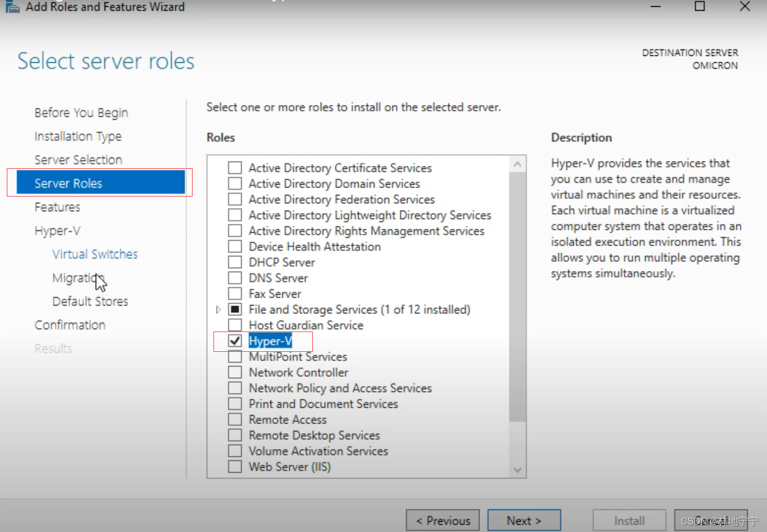This screenshot has height=532, width=767.
Task: Check the Web Server (IIS) role
Action: [x=235, y=466]
